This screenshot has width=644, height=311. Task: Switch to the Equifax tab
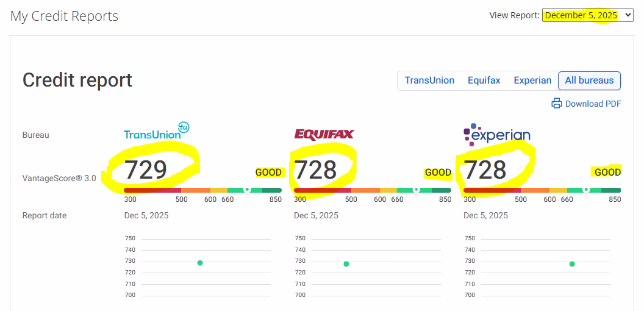point(484,80)
